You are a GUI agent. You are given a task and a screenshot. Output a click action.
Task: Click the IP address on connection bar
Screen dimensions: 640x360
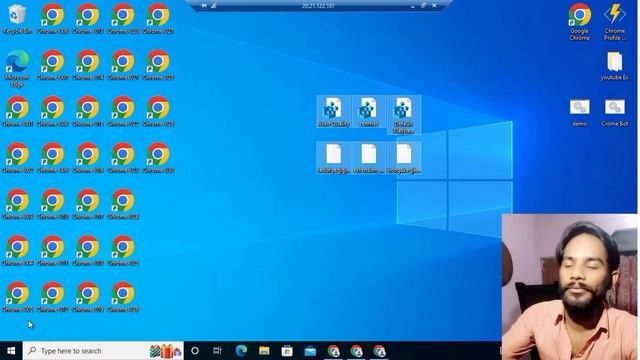coord(318,6)
